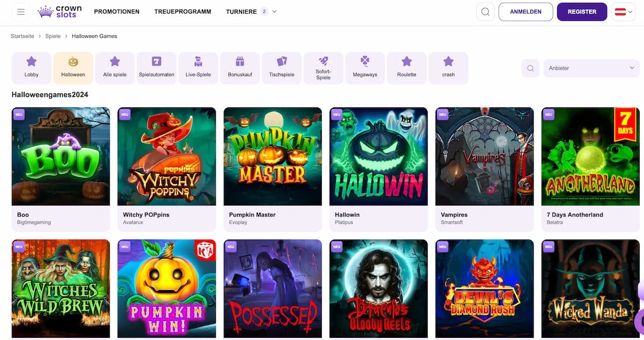Open Devil's Diamond Rush thumbnail
The width and height of the screenshot is (644, 340).
pos(485,289)
